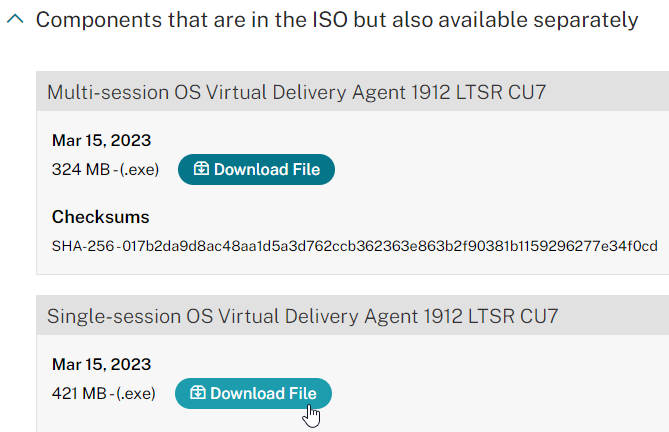
Task: Download the 324 MB Multi-session VDA file
Action: coord(256,169)
